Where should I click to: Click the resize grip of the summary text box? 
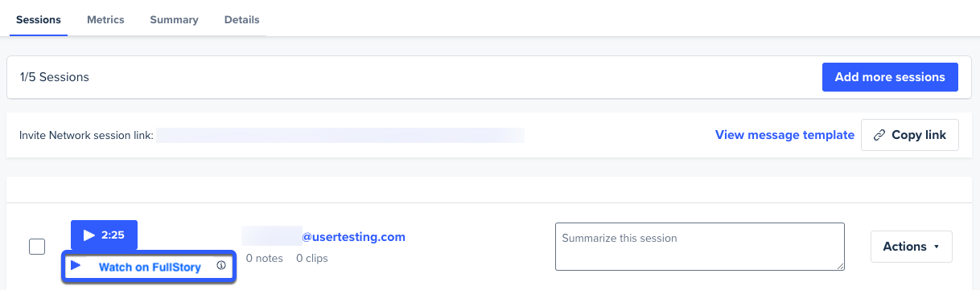pyautogui.click(x=840, y=266)
